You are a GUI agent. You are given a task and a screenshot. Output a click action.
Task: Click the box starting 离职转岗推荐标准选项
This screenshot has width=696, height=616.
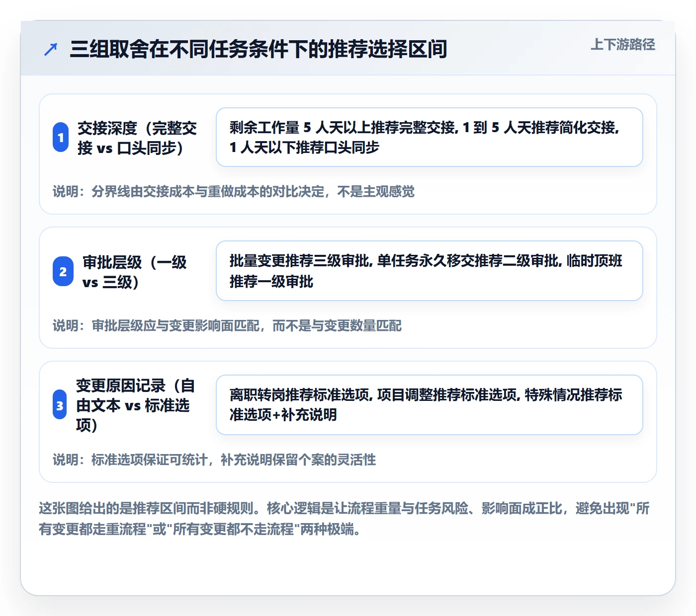pos(430,405)
